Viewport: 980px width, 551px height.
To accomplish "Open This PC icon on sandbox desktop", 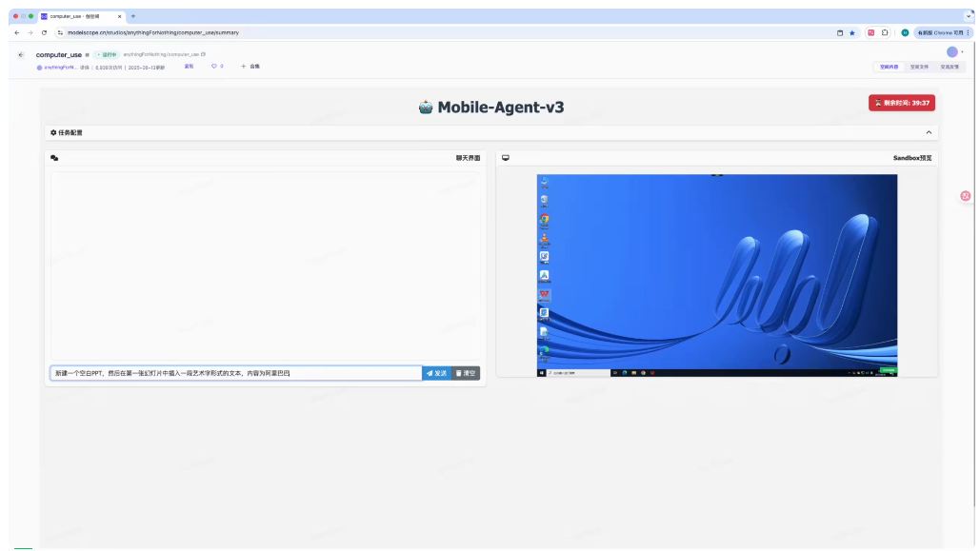I will [x=545, y=183].
